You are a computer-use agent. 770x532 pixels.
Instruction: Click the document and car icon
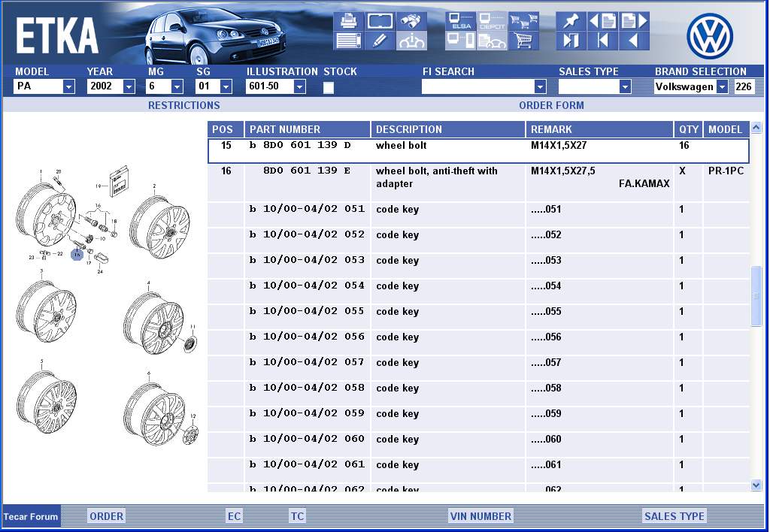(492, 41)
